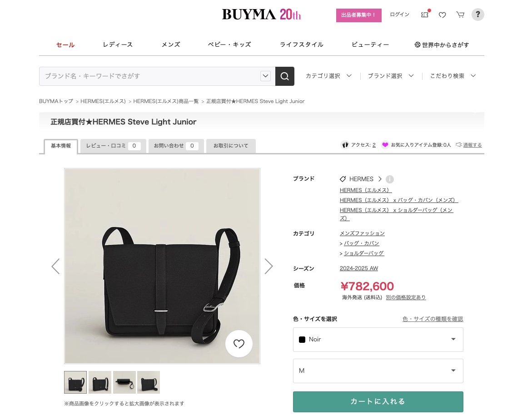Switch to the レビュー・口コミ tab
Viewport: 527px width, 420px height.
(x=113, y=146)
